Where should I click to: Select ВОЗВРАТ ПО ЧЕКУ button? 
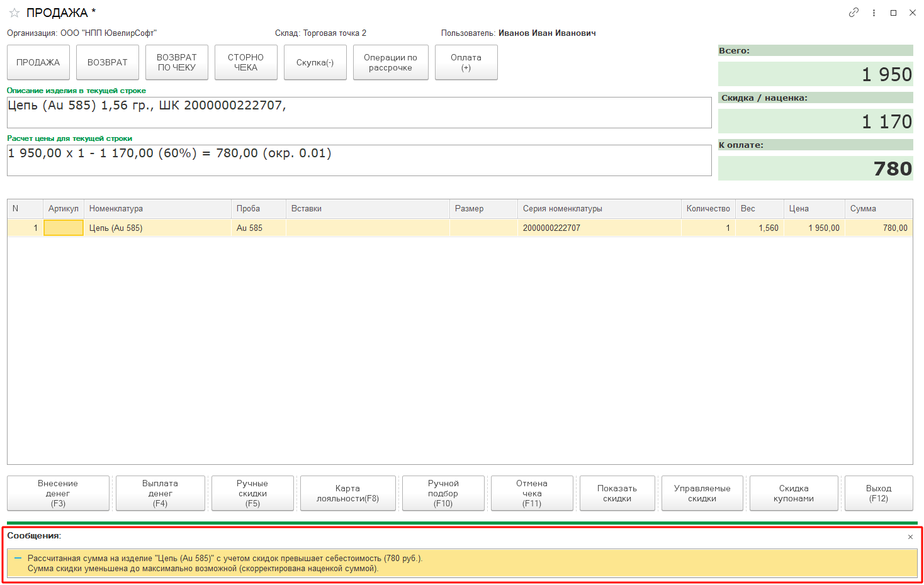(x=177, y=62)
